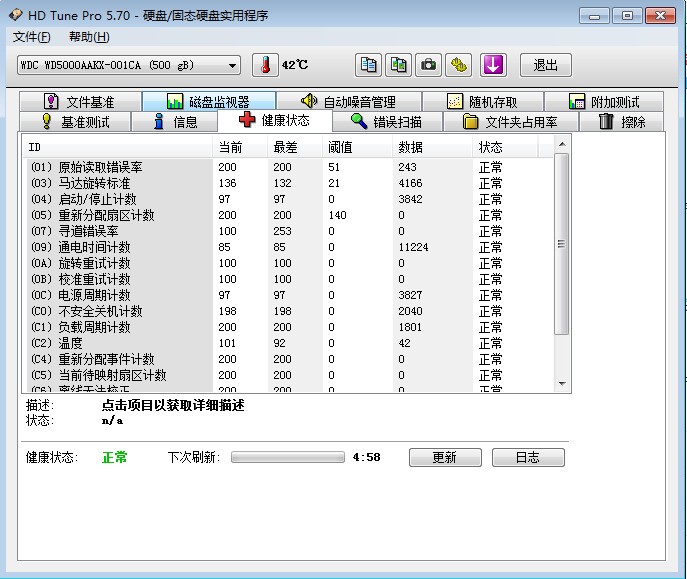Image resolution: width=687 pixels, height=579 pixels.
Task: Click the copy screenshot to clipboard icon
Action: [398, 65]
